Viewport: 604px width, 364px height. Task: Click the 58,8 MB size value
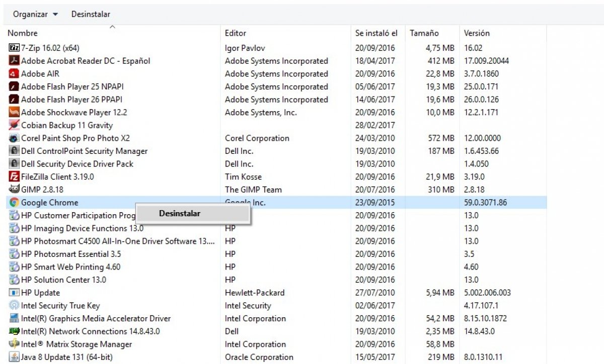(440, 344)
